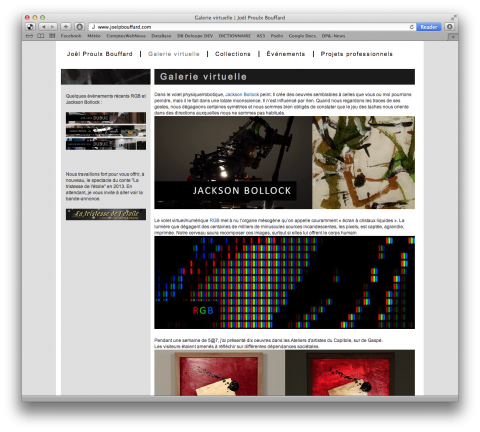Open the Facebook bookmark
Screen dimensions: 480x432
click(71, 36)
